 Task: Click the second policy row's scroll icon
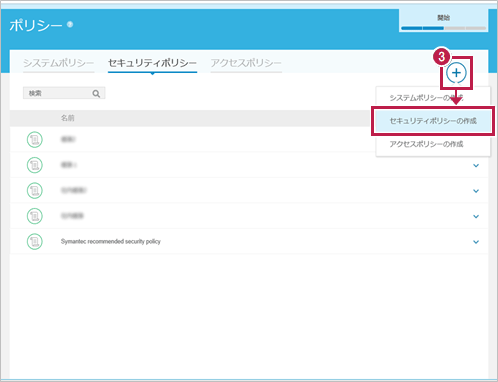(x=35, y=165)
